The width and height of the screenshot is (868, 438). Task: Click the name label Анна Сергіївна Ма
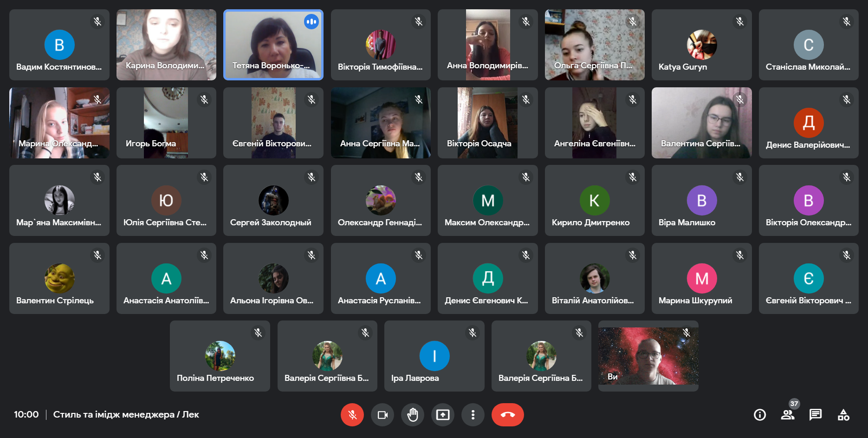click(380, 144)
